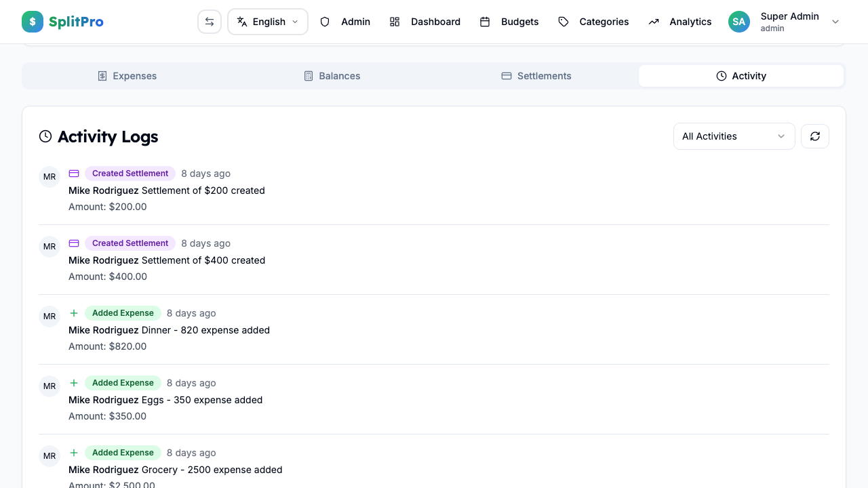Select the Analytics trend-line icon
Screen dimensions: 868x488
click(653, 21)
